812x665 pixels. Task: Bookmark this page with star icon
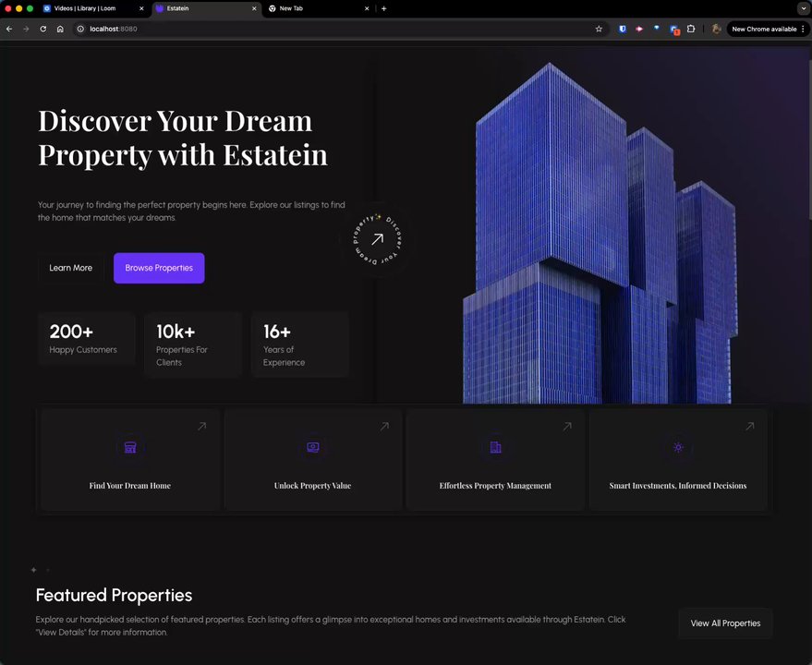click(600, 29)
